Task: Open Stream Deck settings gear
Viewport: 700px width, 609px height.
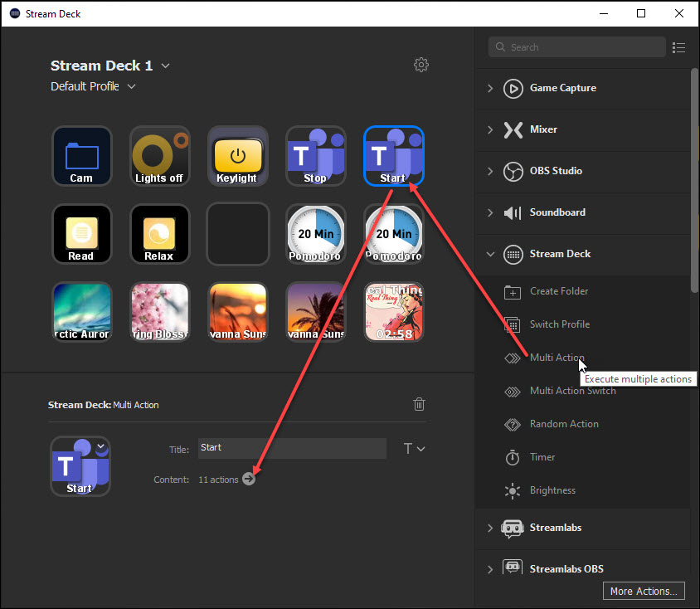Action: (x=421, y=65)
